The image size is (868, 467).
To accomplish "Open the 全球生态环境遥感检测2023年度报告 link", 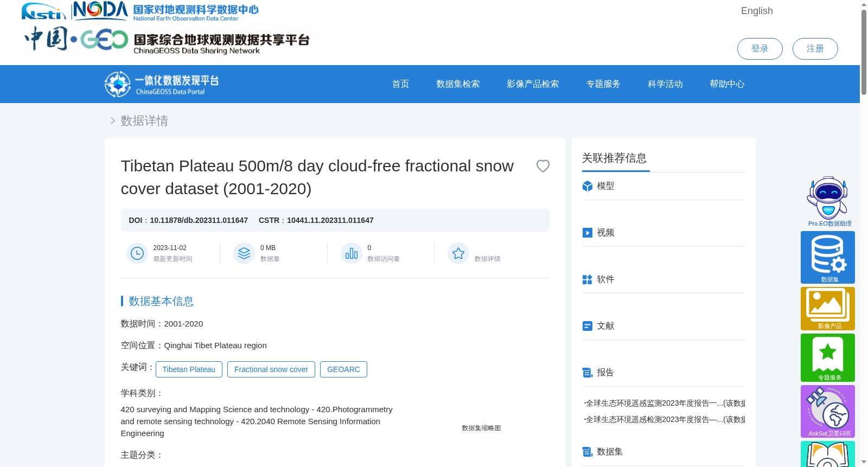I will tap(664, 419).
